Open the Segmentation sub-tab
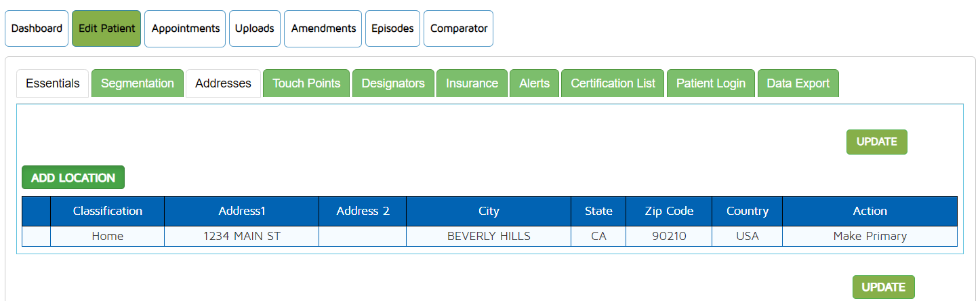The width and height of the screenshot is (980, 301). [x=138, y=83]
